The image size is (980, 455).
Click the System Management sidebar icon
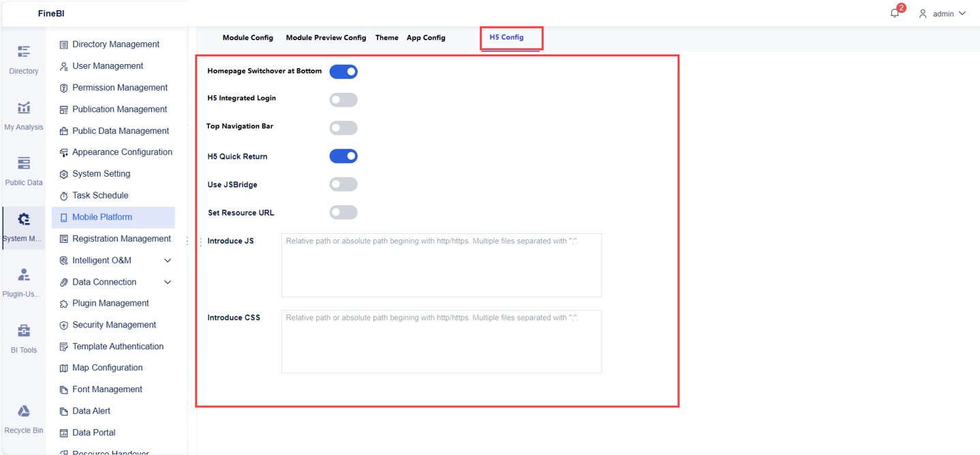pyautogui.click(x=23, y=219)
